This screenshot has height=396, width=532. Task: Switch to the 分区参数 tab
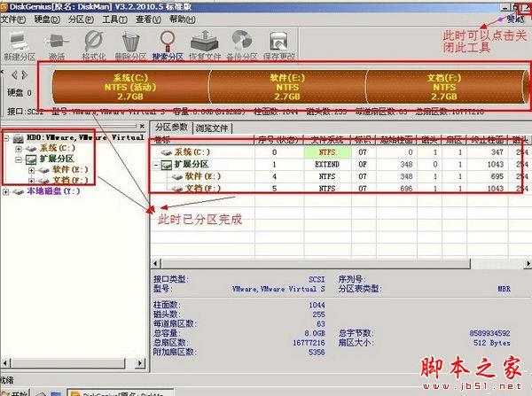[x=171, y=128]
